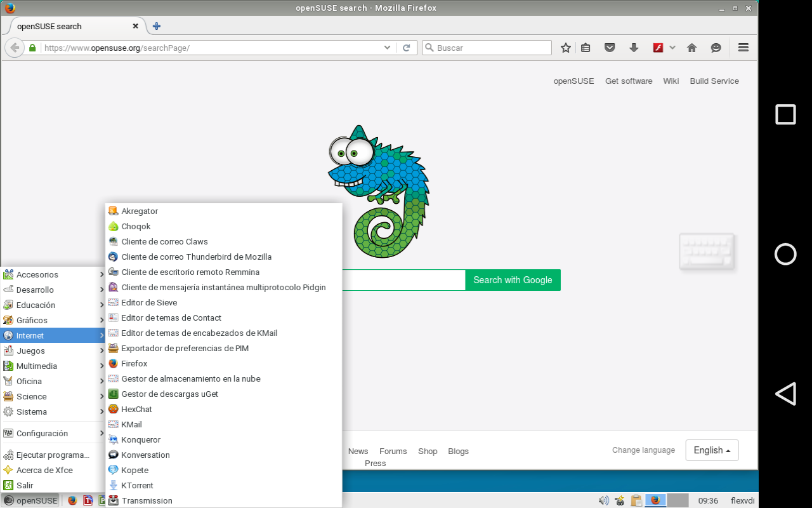Click the Firefox back arrow button

pos(15,48)
